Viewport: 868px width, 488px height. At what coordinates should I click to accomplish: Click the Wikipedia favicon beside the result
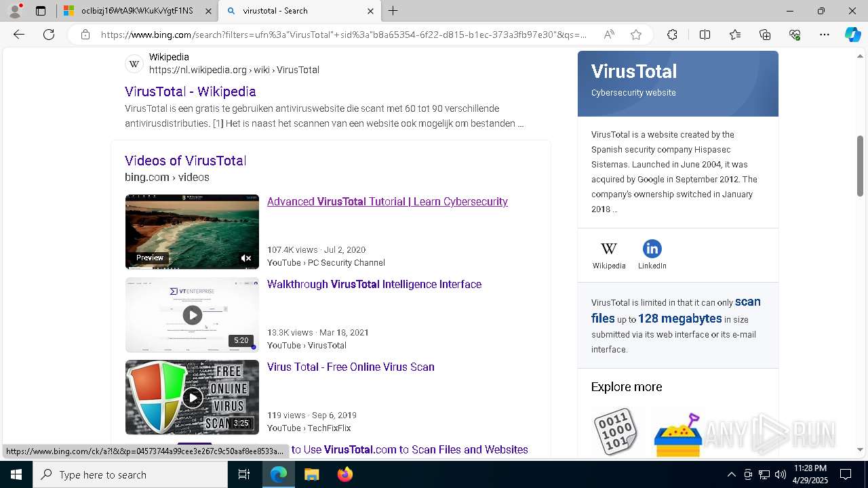(x=134, y=64)
